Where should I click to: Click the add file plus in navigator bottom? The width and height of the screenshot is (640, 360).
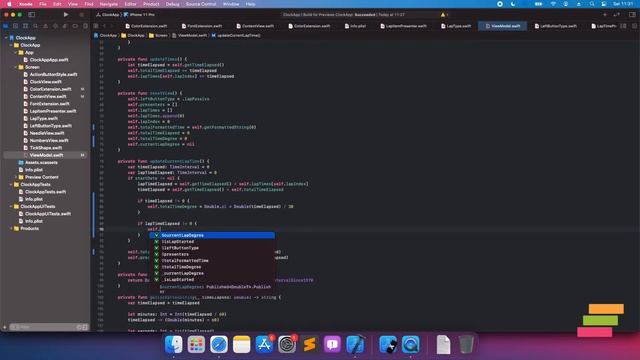pyautogui.click(x=5, y=327)
